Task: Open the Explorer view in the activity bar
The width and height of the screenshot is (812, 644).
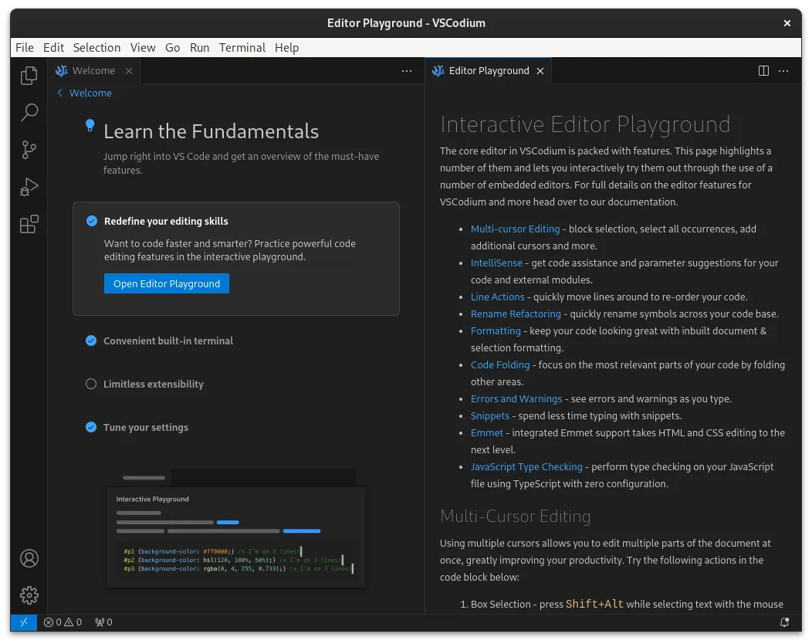Action: pos(29,76)
